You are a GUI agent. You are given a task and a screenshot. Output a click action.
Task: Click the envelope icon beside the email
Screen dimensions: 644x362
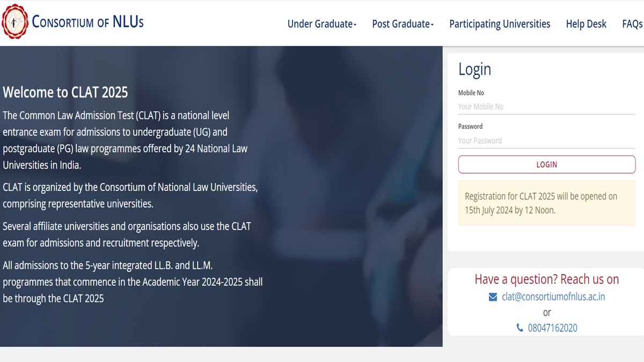tap(493, 297)
